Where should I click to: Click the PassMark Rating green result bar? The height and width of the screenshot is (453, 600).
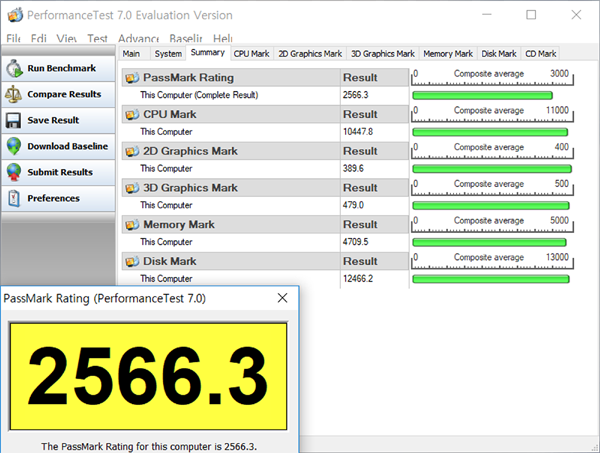coord(483,95)
